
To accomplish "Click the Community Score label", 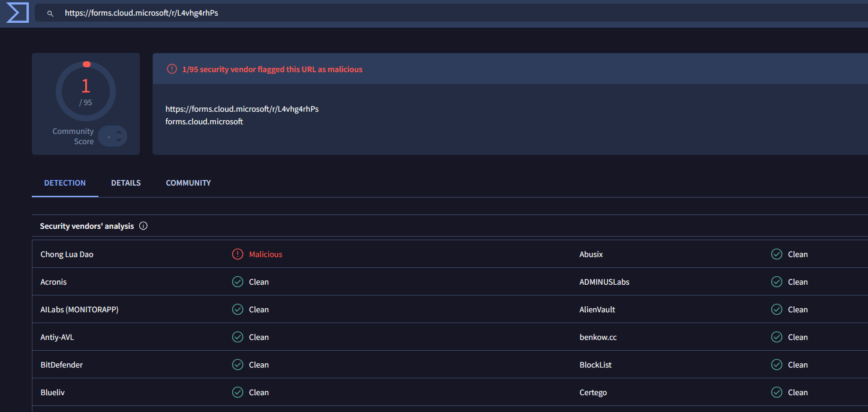I will (73, 136).
